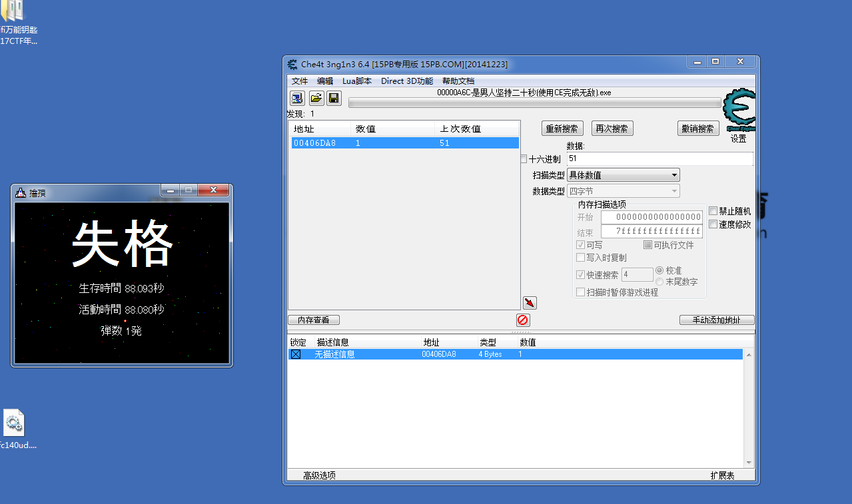Click 设置 label under Cheat Engine logo
Screen dimensions: 852x504
(x=739, y=138)
